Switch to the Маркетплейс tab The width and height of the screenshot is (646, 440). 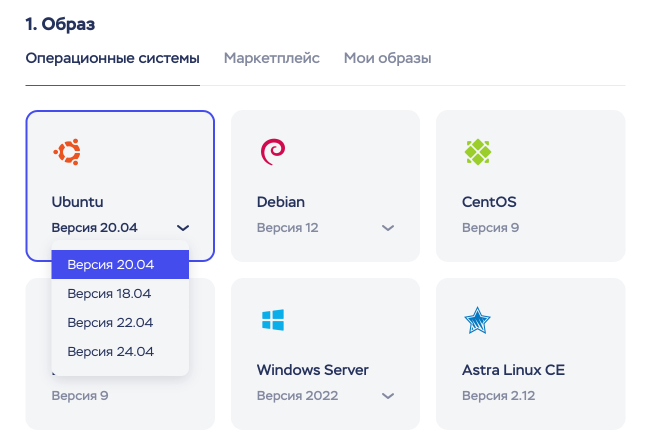tap(271, 58)
